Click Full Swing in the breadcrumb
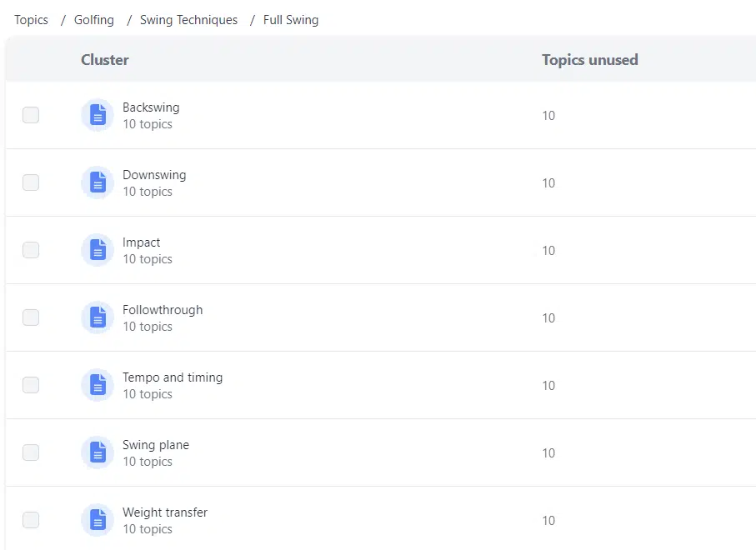This screenshot has width=756, height=550. click(x=291, y=20)
